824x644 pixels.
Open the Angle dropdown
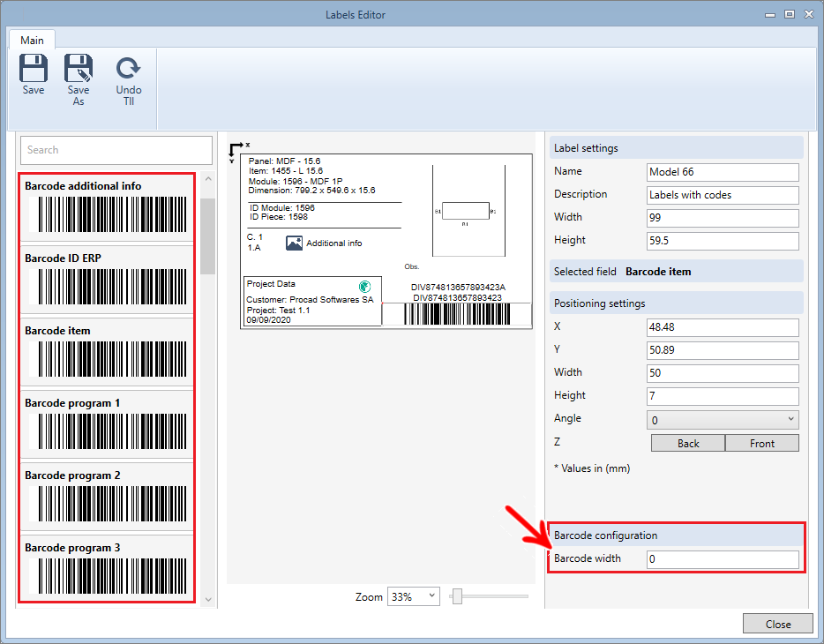723,420
